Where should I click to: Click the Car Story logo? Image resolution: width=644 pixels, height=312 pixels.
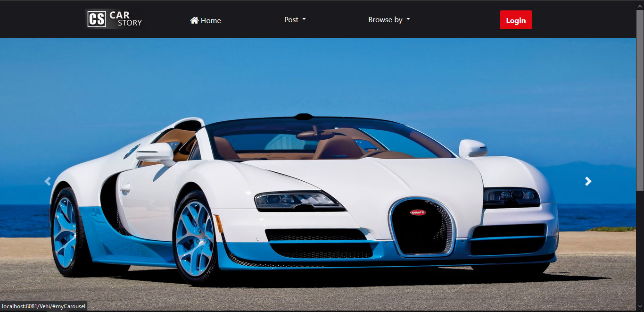tap(115, 19)
